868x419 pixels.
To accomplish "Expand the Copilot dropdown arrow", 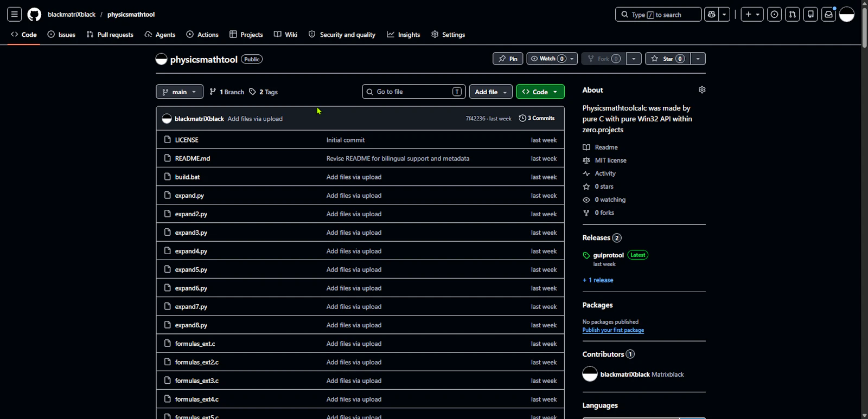I will pos(724,15).
